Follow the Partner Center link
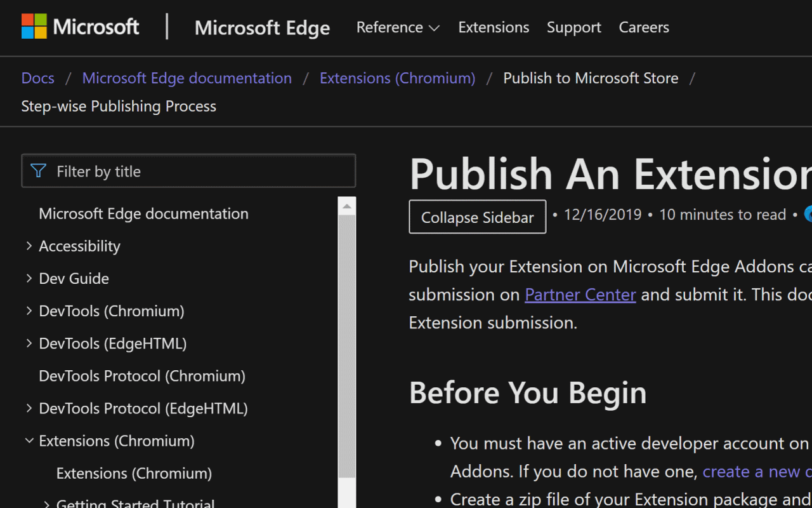The image size is (812, 508). [x=580, y=295]
